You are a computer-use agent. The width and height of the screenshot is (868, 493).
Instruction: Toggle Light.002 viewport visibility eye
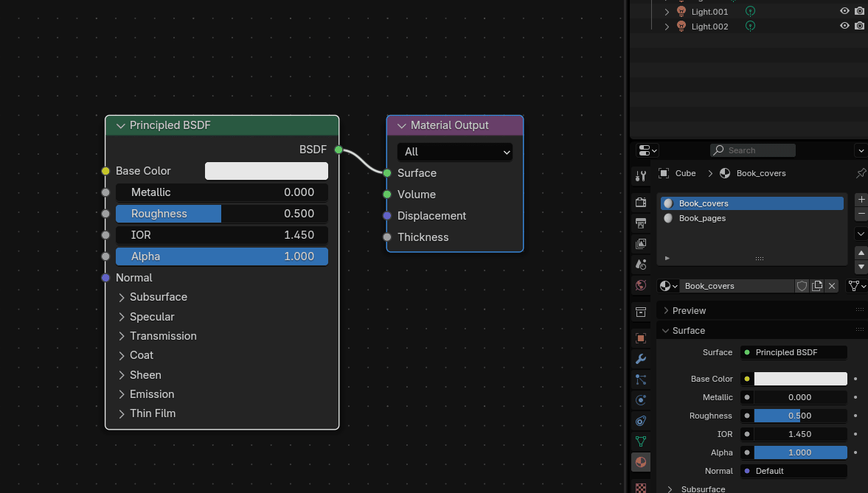(844, 27)
